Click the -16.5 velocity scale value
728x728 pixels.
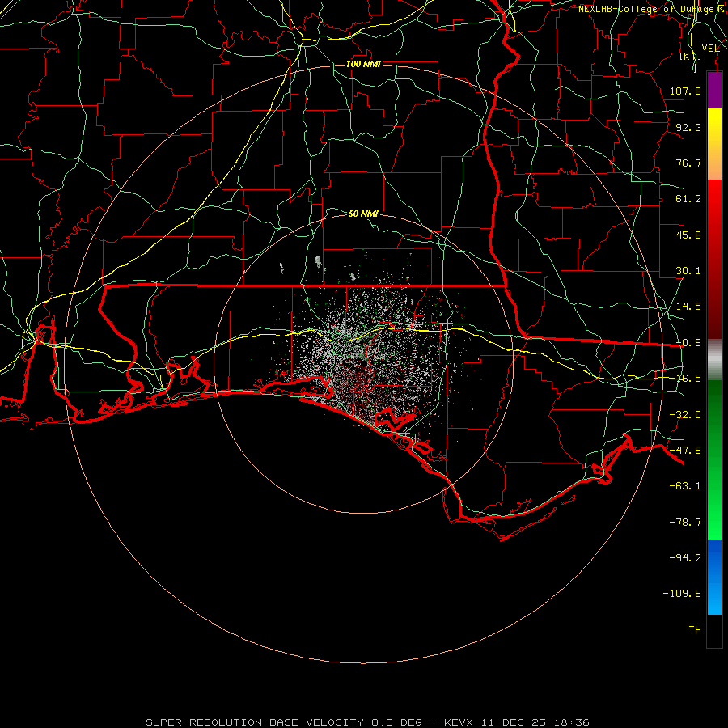click(688, 379)
